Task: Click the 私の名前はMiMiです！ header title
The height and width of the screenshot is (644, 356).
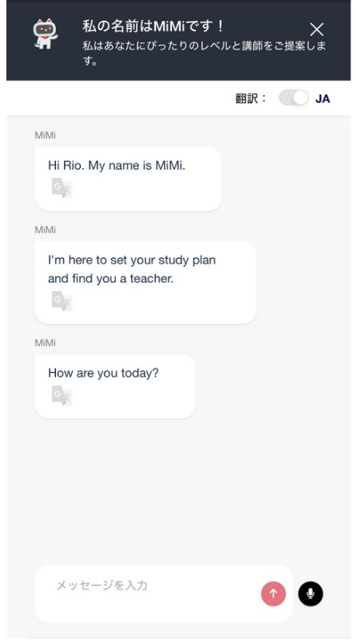Action: pyautogui.click(x=153, y=26)
